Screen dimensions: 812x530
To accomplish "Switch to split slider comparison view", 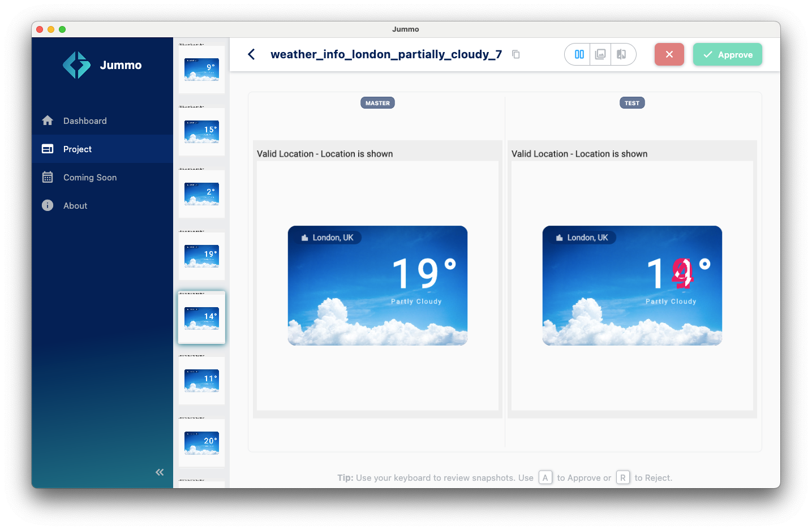I will [621, 54].
